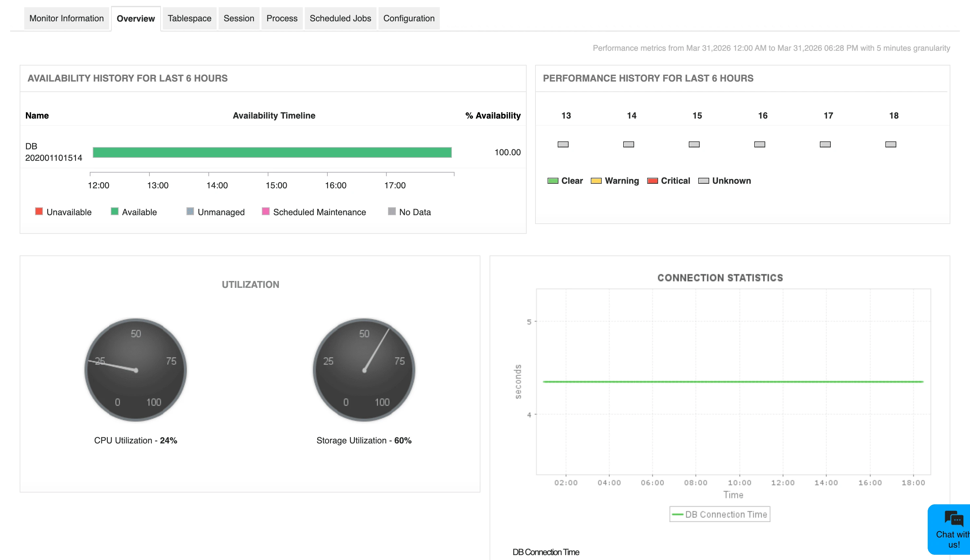The image size is (970, 560).
Task: Switch to the Tablespace tab
Action: pos(189,18)
